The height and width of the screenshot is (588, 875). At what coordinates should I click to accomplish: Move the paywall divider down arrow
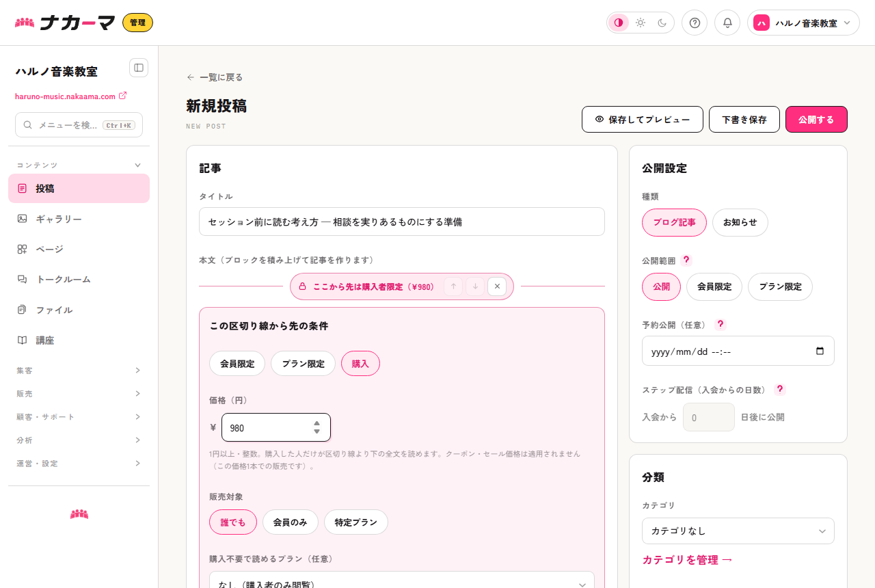tap(475, 286)
